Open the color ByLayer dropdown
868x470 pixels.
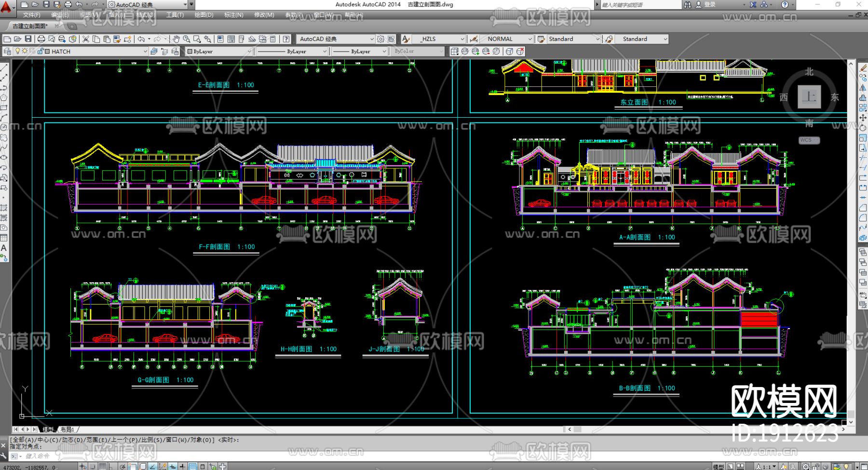pyautogui.click(x=249, y=51)
